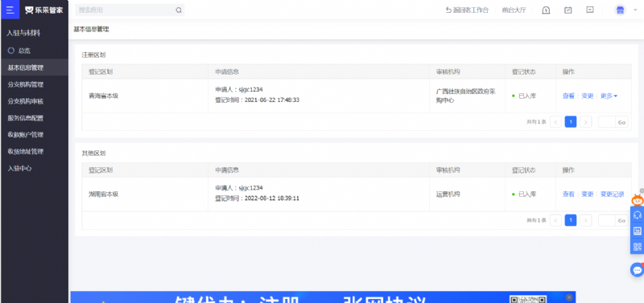Select 基本信息管理 in the sidebar
Image resolution: width=644 pixels, height=303 pixels.
click(35, 68)
